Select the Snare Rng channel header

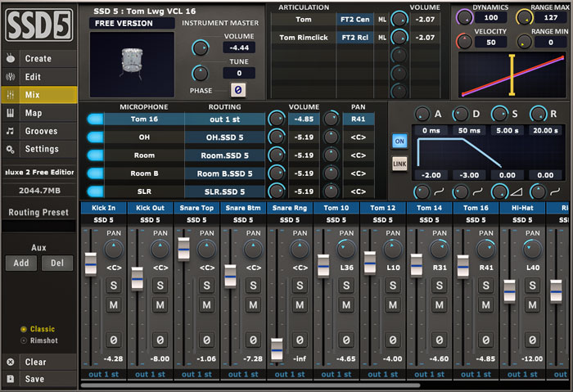290,208
